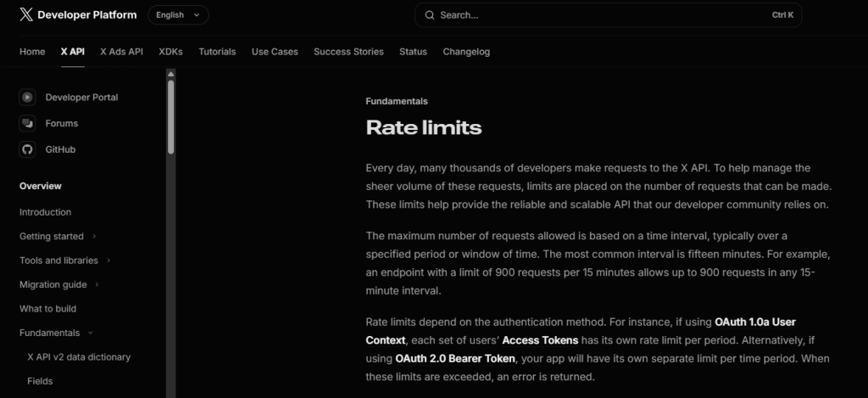Click the Forums chat icon
This screenshot has height=398, width=868.
[28, 124]
